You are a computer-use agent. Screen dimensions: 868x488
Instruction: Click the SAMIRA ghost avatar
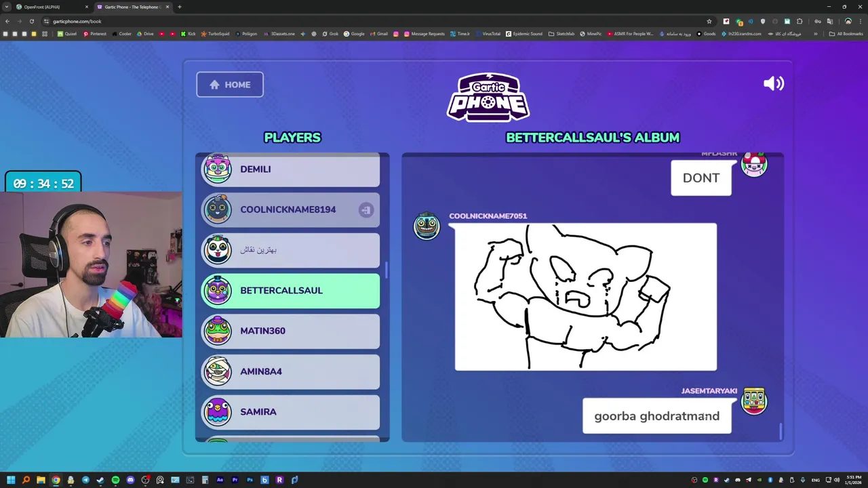218,411
